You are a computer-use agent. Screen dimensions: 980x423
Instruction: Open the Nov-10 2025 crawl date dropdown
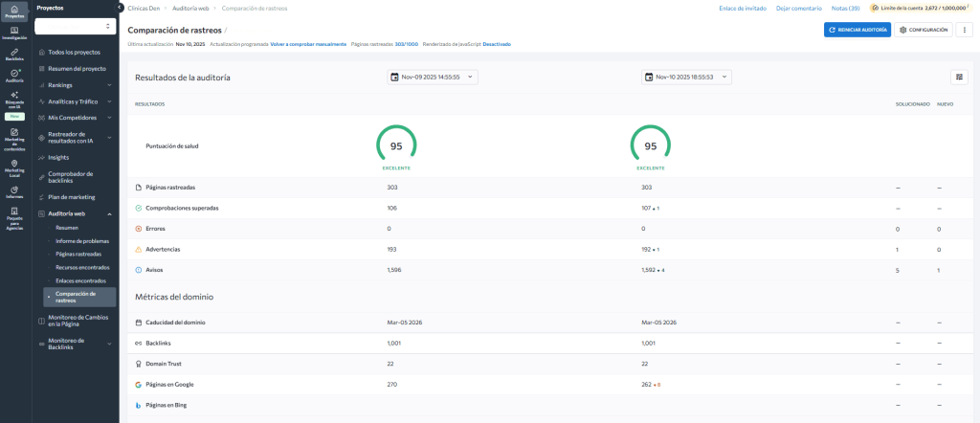coord(687,77)
